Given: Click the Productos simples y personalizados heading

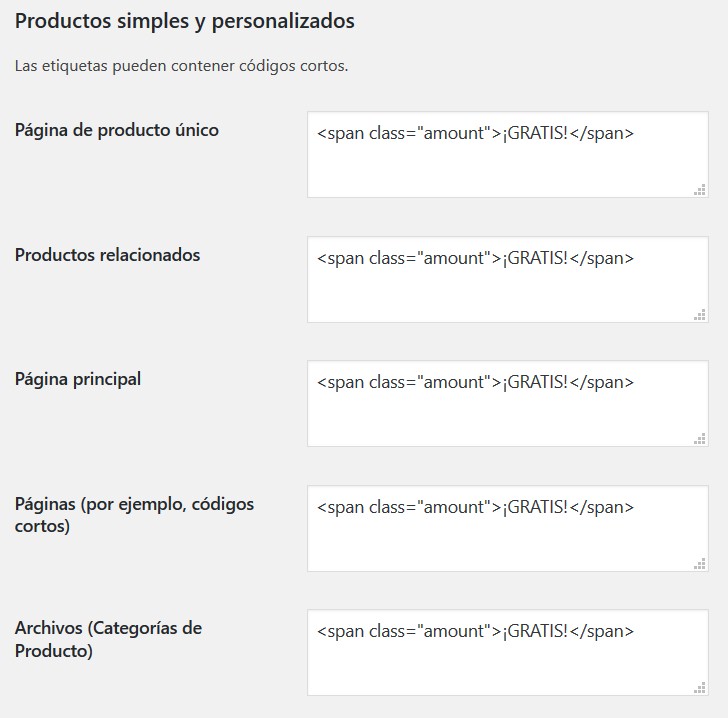Looking at the screenshot, I should (x=185, y=20).
